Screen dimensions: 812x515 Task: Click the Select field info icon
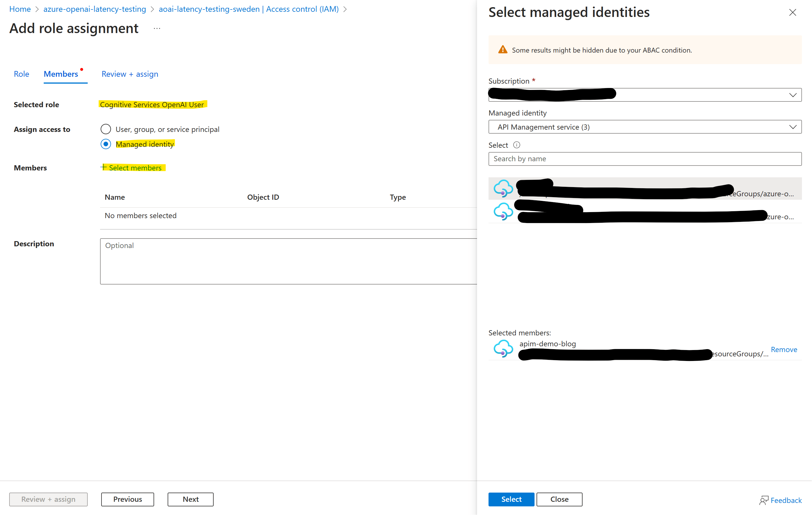point(517,145)
